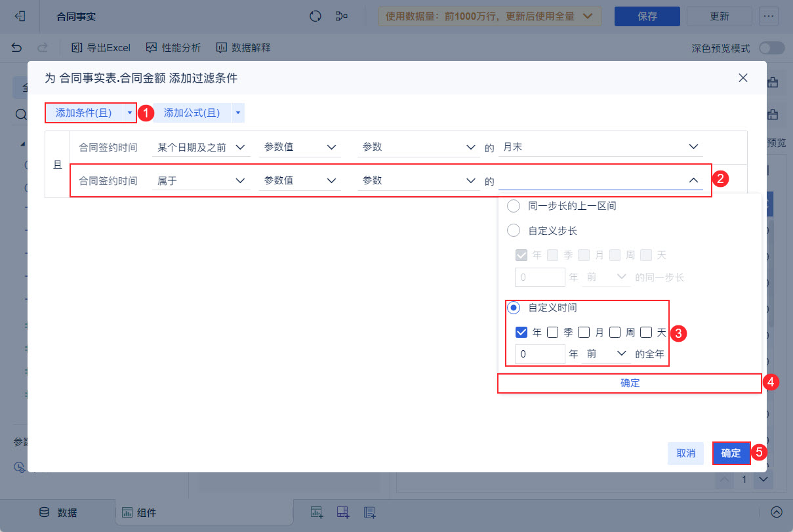The image size is (793, 532).
Task: Toggle the 深色预览模式 switch
Action: [x=771, y=48]
